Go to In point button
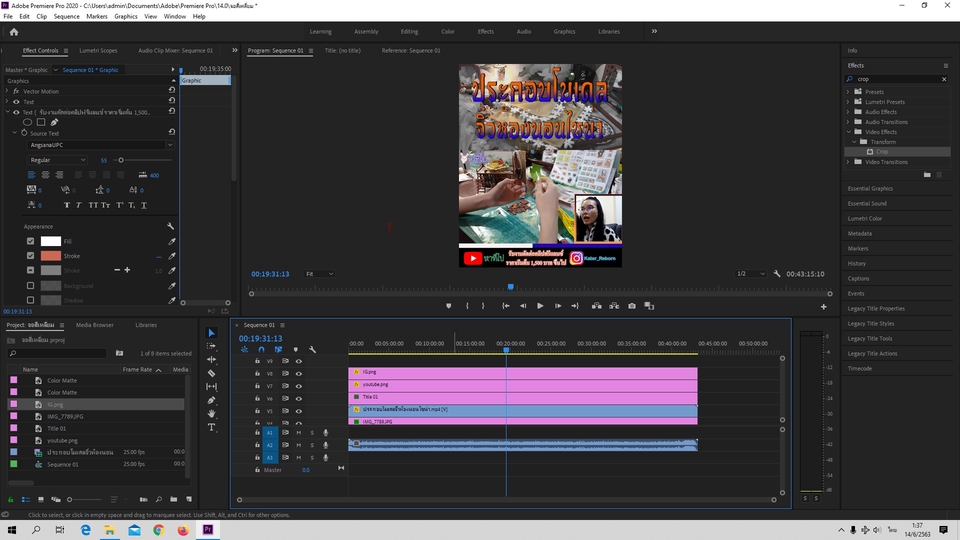The height and width of the screenshot is (540, 960). click(506, 306)
